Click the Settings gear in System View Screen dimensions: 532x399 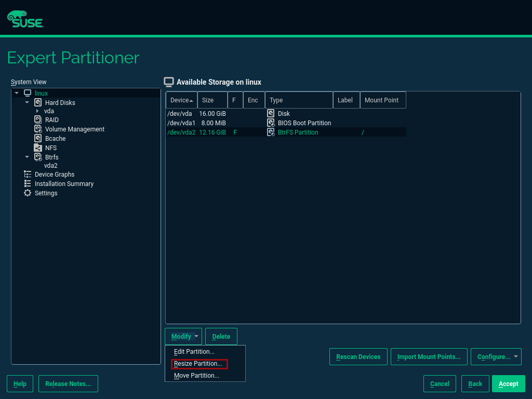(x=27, y=193)
